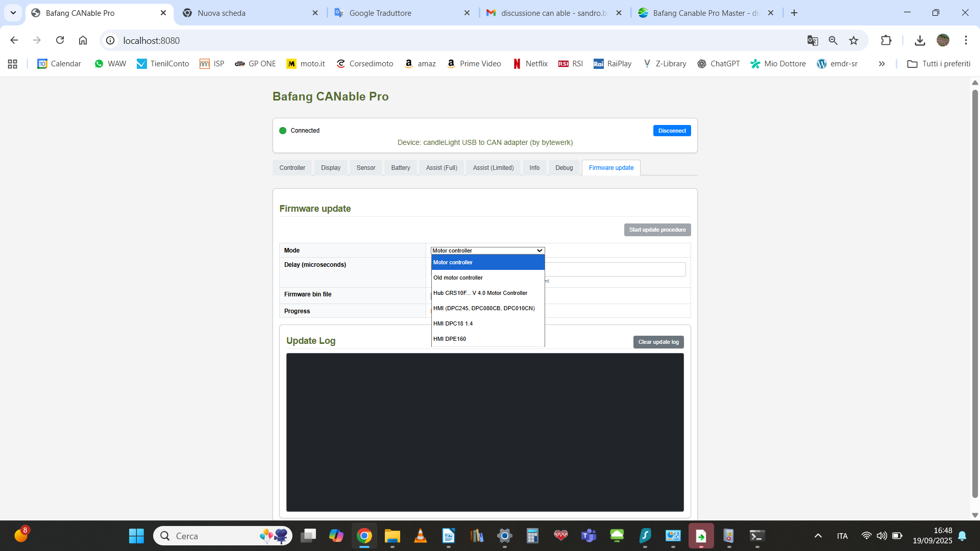
Task: Open the Calendar bookmark
Action: (59, 64)
